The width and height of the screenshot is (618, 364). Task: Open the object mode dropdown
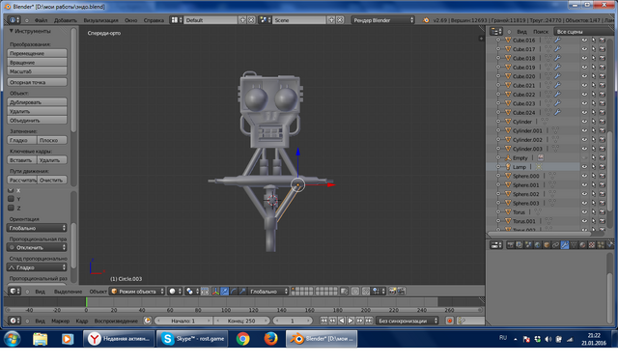tap(137, 292)
